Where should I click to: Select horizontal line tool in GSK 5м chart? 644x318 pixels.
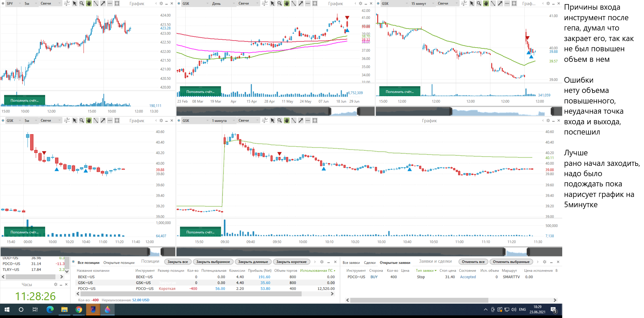[110, 120]
